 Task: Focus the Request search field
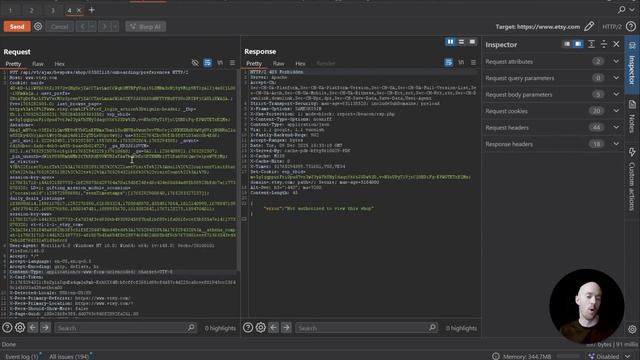click(x=126, y=328)
